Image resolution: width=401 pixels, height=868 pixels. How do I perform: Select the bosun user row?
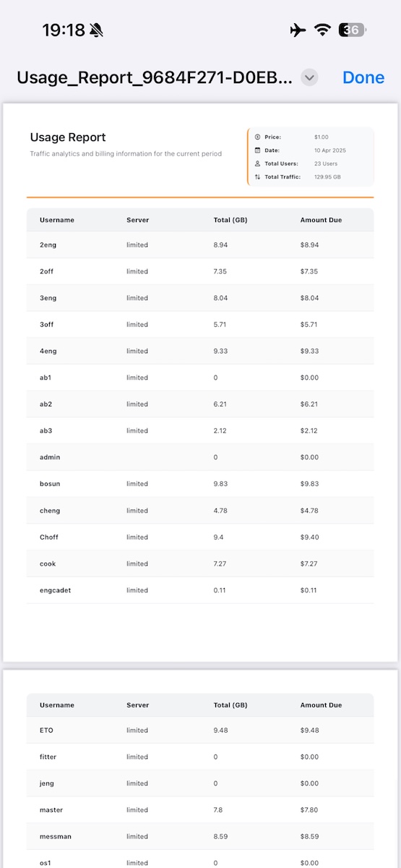click(200, 484)
